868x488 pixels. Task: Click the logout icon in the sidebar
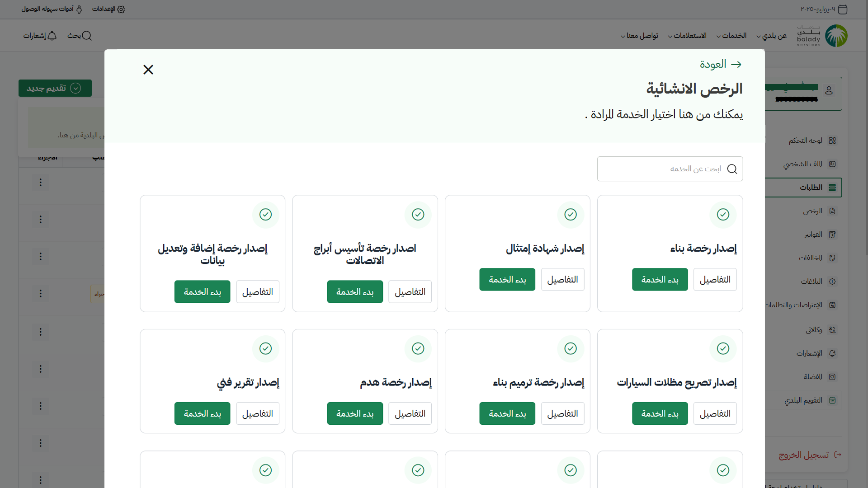click(x=838, y=455)
